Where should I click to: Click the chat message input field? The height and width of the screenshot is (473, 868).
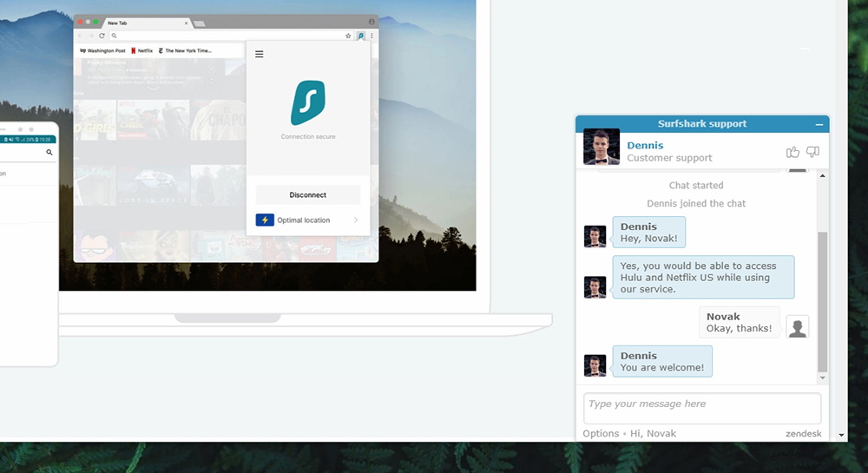click(x=702, y=408)
